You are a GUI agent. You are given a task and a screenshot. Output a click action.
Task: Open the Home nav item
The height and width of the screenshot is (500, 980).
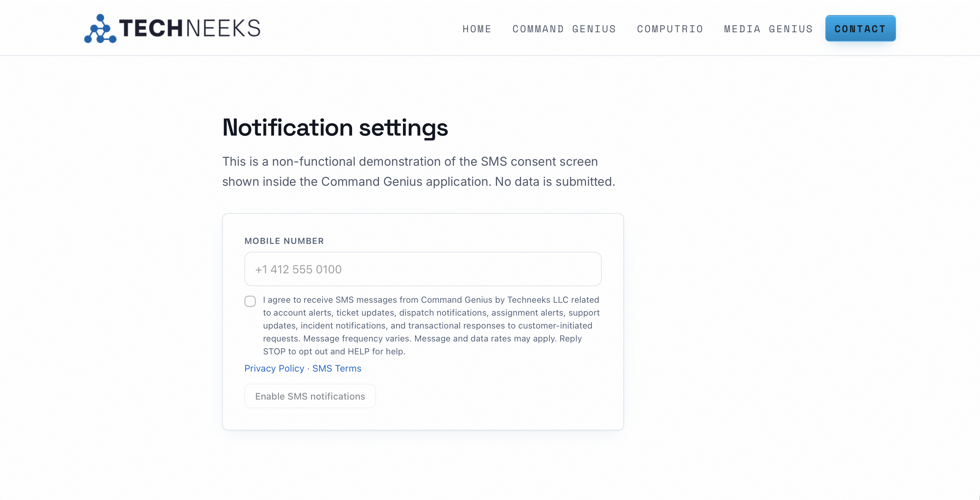477,29
